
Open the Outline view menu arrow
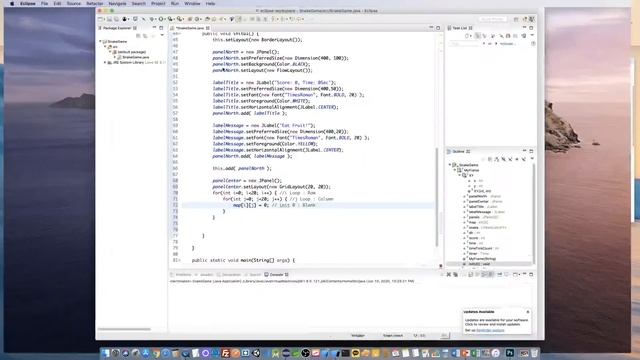(532, 159)
